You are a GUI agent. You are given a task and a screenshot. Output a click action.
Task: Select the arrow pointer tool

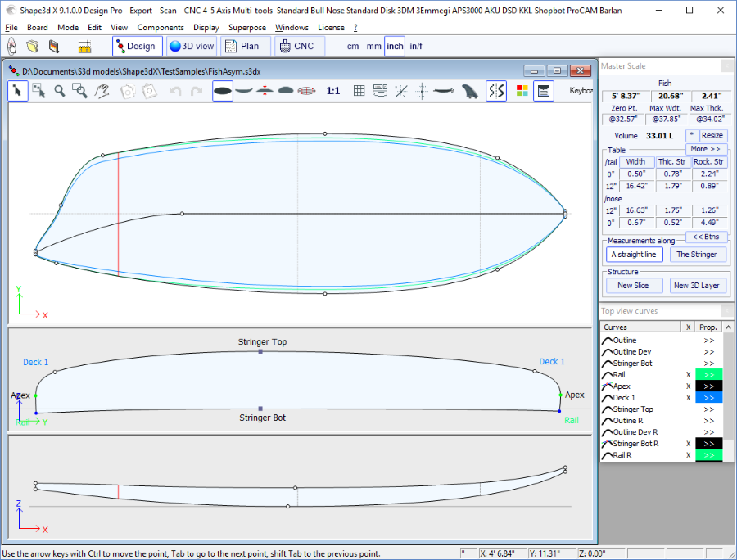(17, 91)
